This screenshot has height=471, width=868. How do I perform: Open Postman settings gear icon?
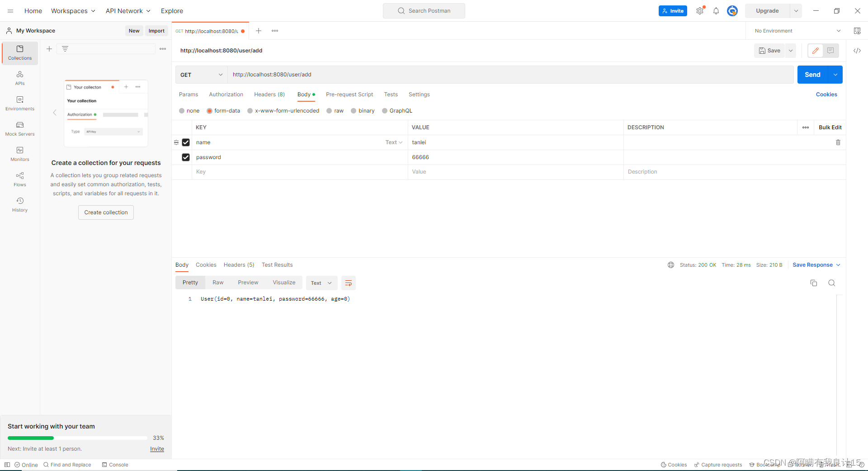[x=700, y=11]
